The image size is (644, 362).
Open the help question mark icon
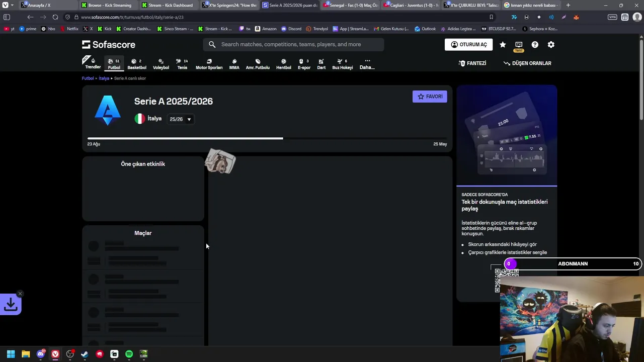535,44
